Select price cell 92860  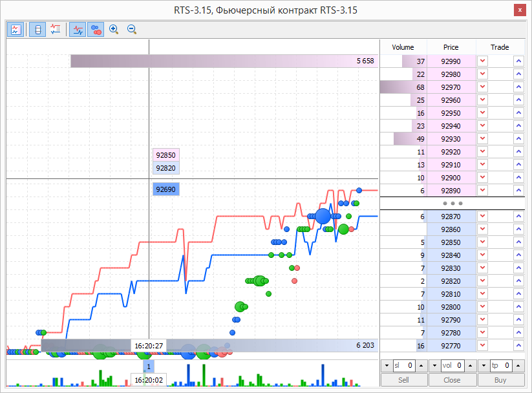point(451,229)
